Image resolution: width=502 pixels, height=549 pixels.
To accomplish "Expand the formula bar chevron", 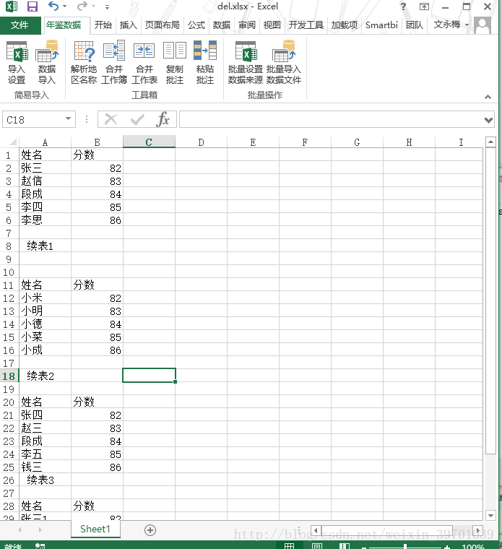I will (x=488, y=120).
